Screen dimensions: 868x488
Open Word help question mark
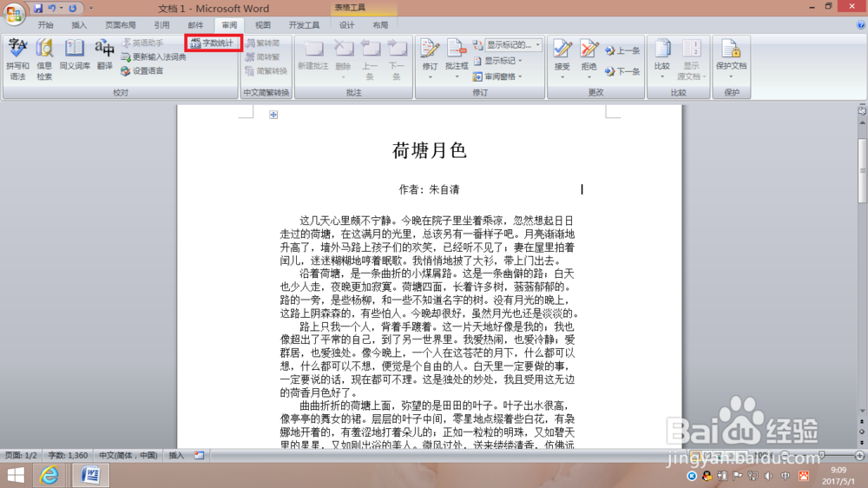861,25
